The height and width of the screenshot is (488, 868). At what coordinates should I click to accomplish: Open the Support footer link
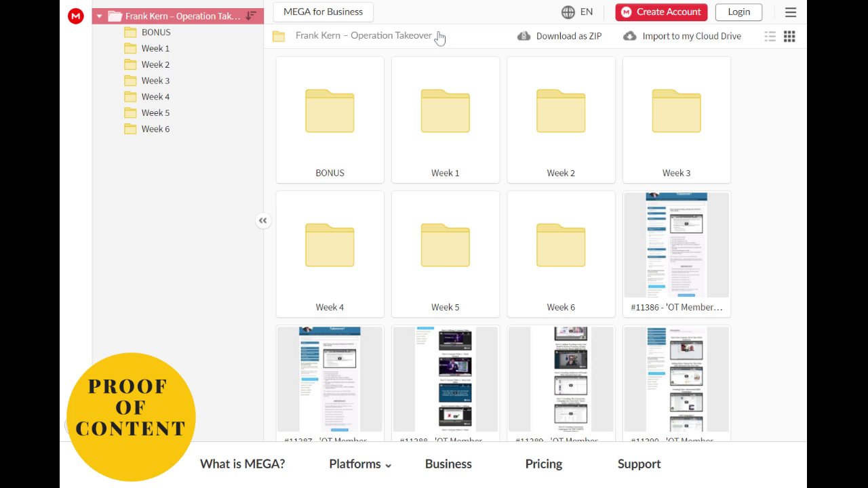coord(639,464)
